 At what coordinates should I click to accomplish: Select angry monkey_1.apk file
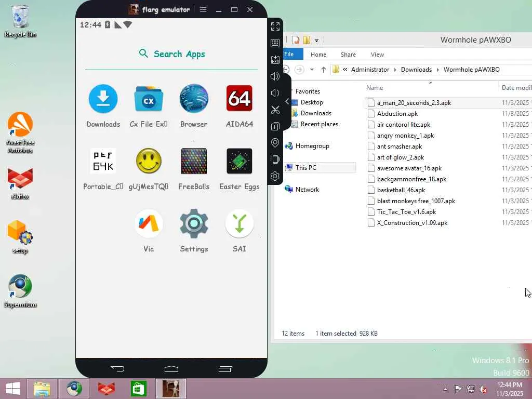coord(405,136)
